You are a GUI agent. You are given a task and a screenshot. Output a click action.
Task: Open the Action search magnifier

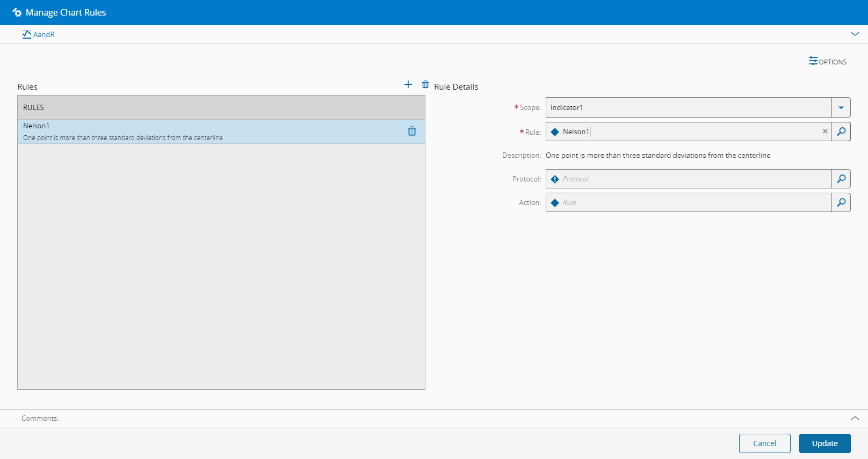(x=841, y=202)
